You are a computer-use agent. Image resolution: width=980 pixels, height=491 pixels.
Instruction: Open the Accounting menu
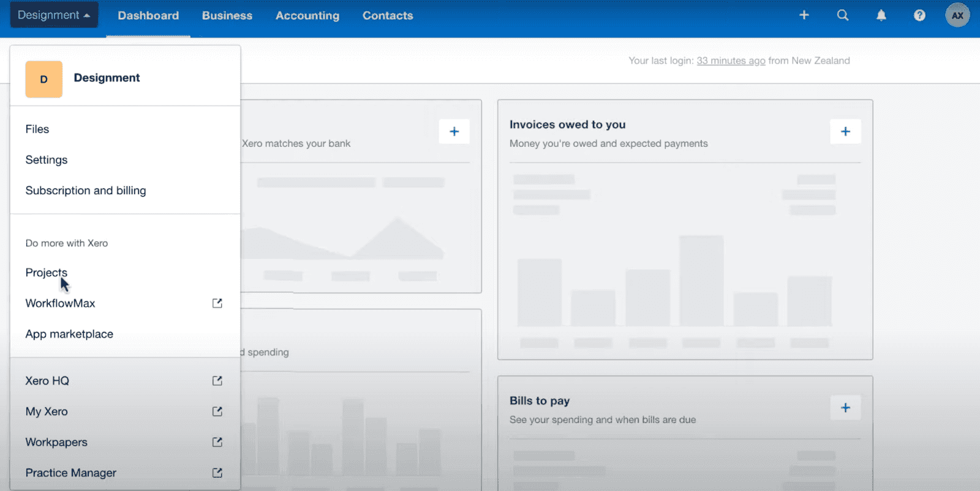tap(307, 15)
